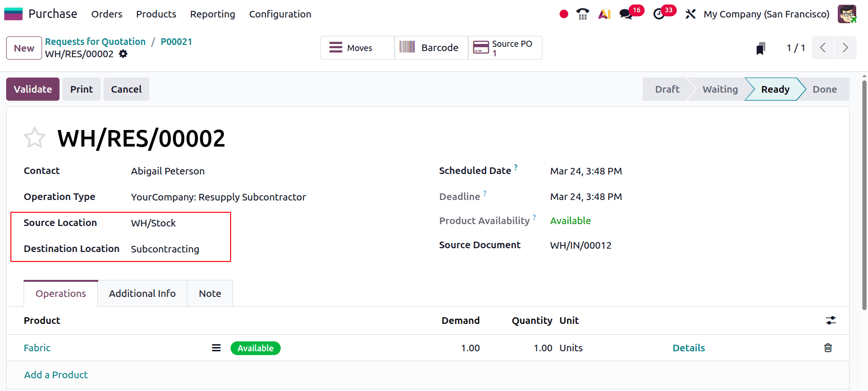Viewport: 868px width, 391px height.
Task: Click the red recording indicator icon
Action: (x=564, y=14)
